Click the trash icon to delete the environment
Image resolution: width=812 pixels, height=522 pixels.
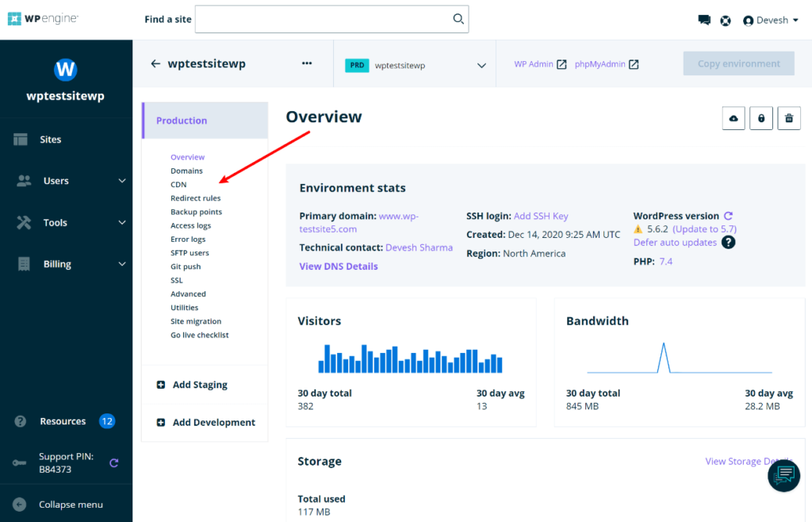click(788, 117)
